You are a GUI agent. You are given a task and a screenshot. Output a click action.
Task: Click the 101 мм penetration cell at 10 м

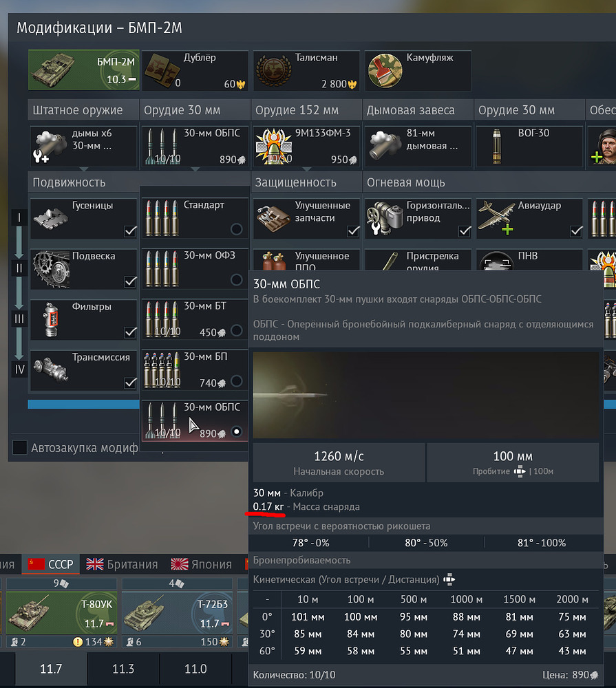308,617
